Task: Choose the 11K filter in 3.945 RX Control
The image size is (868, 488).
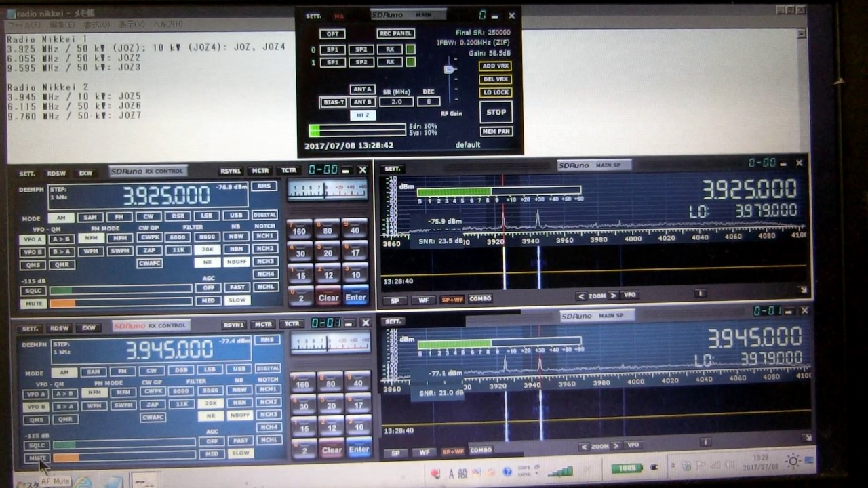Action: point(182,404)
